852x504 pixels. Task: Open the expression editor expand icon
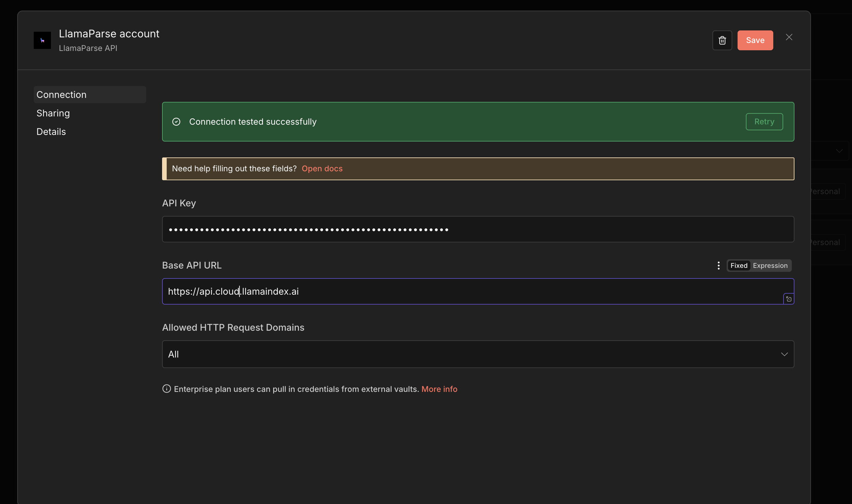pos(788,299)
